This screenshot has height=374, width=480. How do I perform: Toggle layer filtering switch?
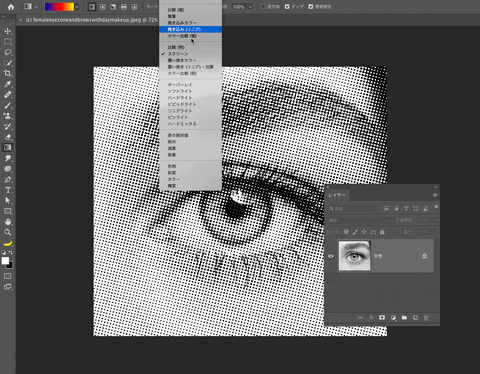pyautogui.click(x=436, y=207)
